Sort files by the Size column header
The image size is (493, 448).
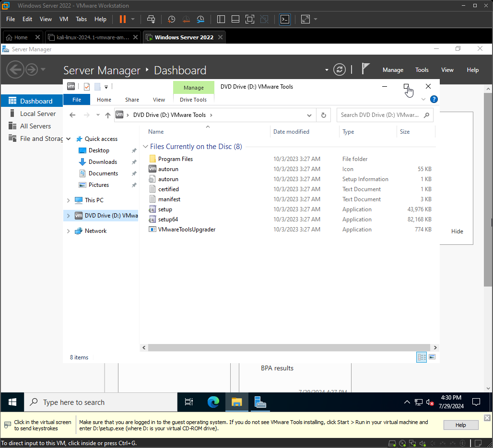[x=405, y=132]
